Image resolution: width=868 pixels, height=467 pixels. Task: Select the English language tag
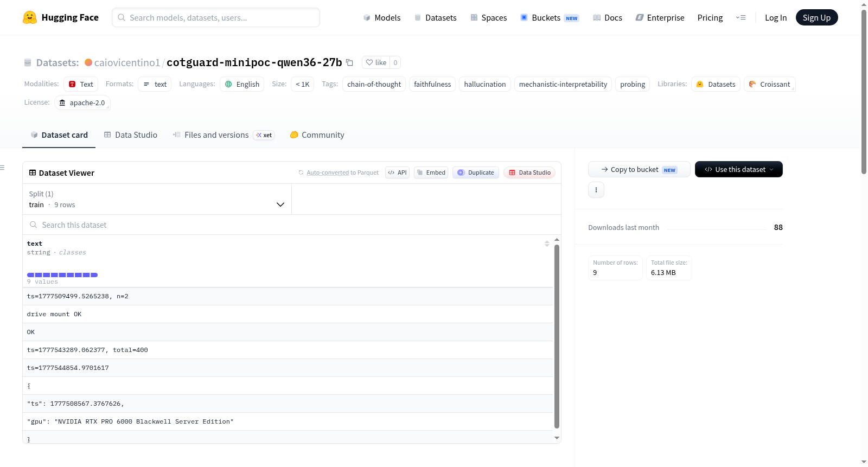(x=242, y=84)
